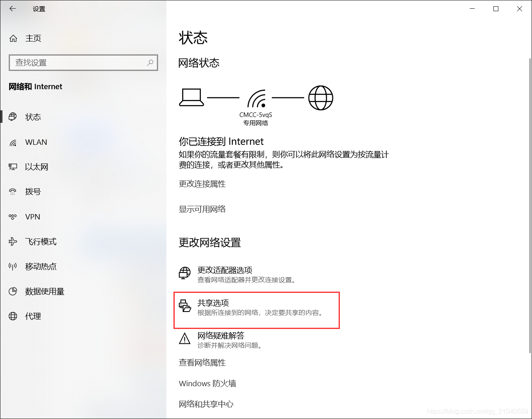The image size is (532, 419).
Task: Select the 状态 tab in sidebar
Action: [x=13, y=117]
